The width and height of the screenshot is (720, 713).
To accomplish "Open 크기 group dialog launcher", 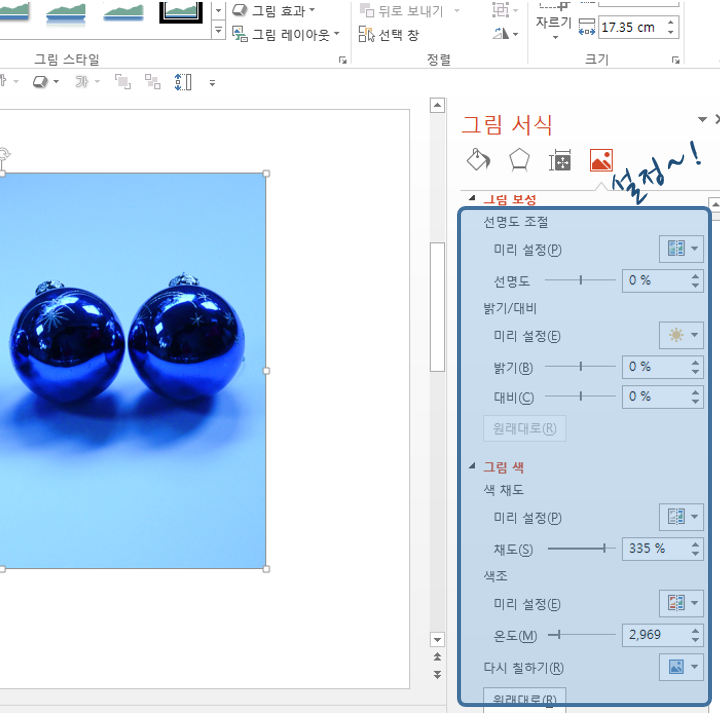I will coord(675,60).
